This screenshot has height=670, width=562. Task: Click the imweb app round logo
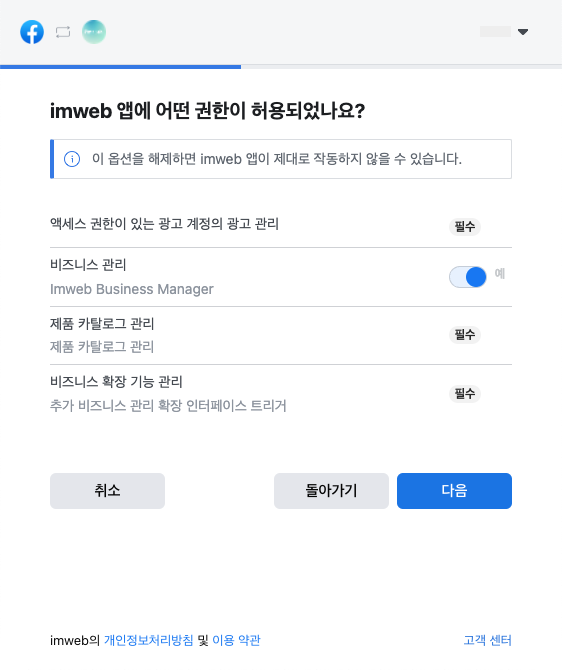click(94, 32)
